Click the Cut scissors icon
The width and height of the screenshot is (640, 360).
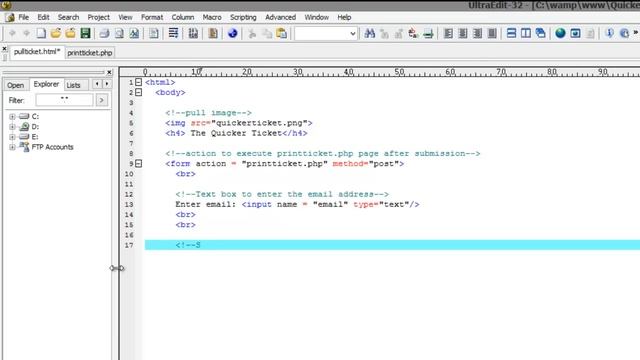(252, 33)
